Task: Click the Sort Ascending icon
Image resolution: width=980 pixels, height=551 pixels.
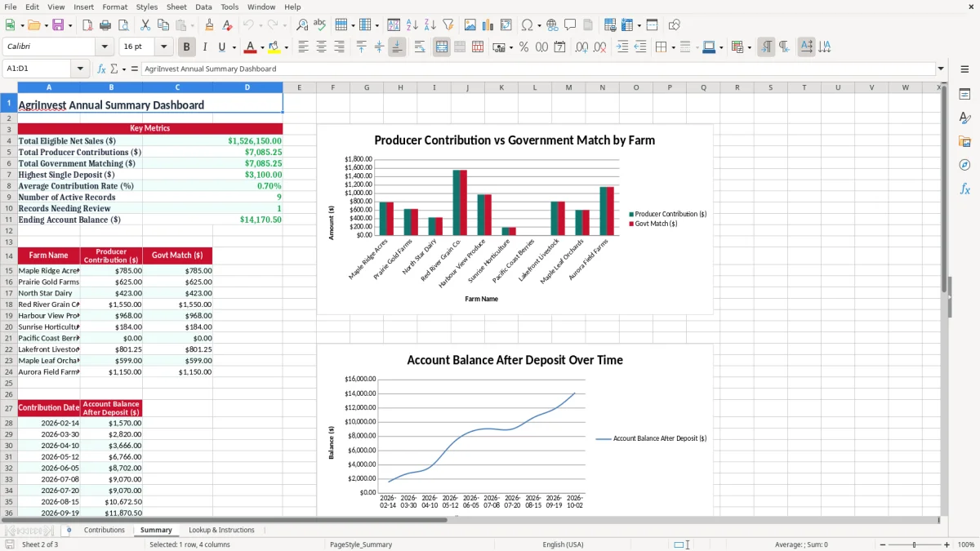Action: (x=412, y=25)
